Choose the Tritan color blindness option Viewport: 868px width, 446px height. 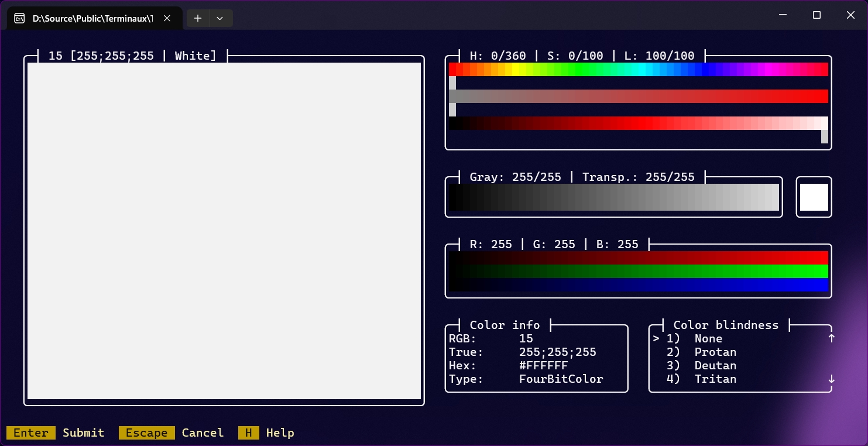[x=715, y=379]
